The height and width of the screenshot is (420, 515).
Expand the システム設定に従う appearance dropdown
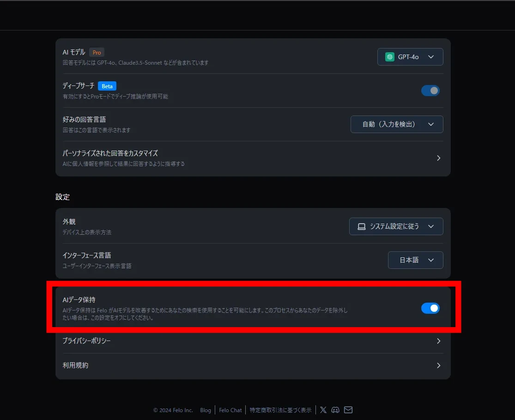396,226
